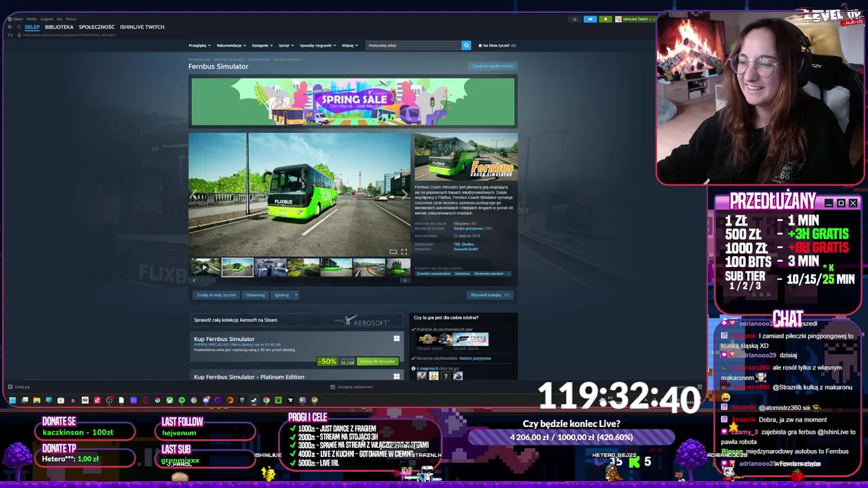Open Google Chrome from the taskbar

pyautogui.click(x=266, y=400)
